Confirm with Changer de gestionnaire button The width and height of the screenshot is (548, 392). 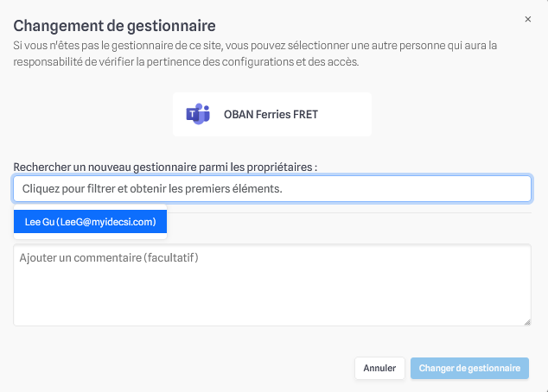click(469, 368)
